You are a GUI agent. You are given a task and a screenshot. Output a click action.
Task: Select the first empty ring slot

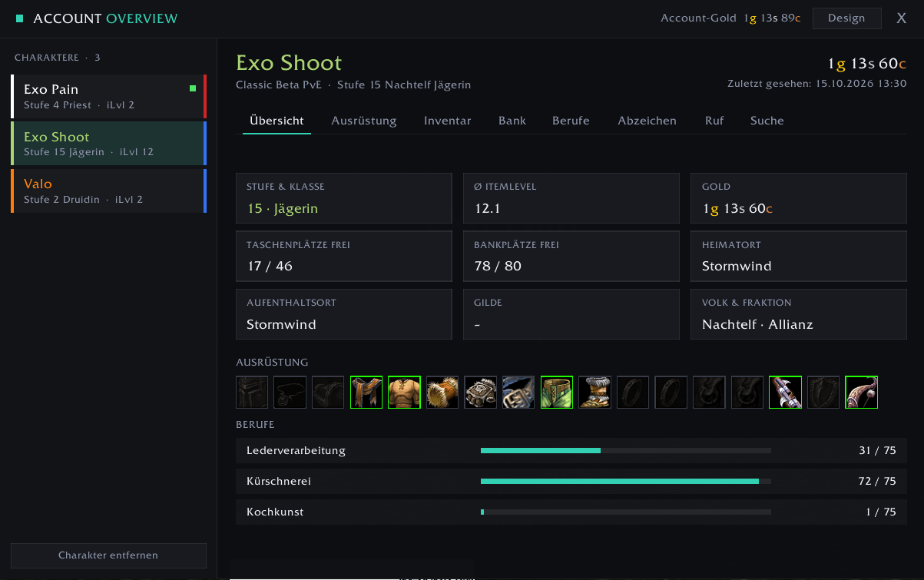pyautogui.click(x=633, y=392)
